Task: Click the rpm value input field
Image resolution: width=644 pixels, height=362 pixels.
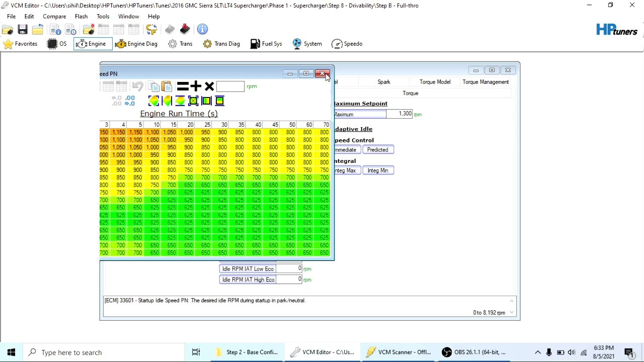Action: (x=230, y=86)
